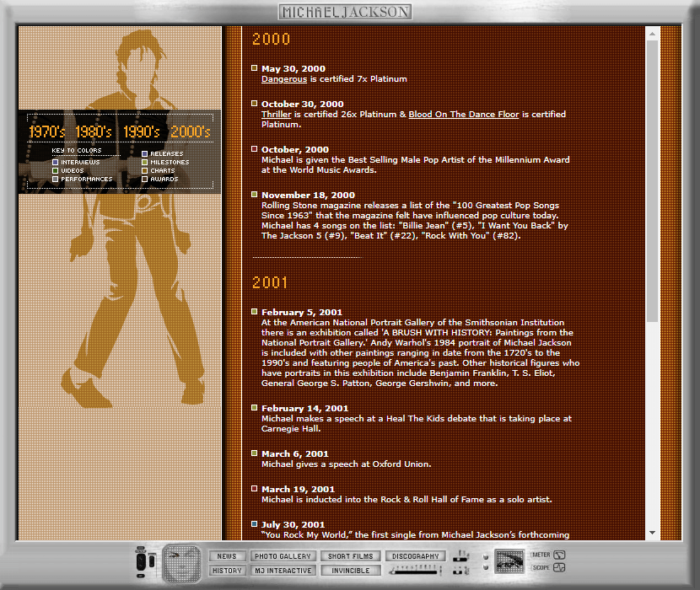Click the Performances color key square
Image resolution: width=700 pixels, height=590 pixels.
(x=56, y=180)
